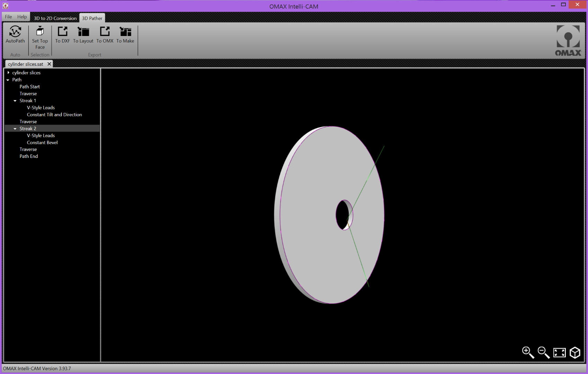Click the Intelli-CAM app icon in title bar
Viewport: 588px width, 374px height.
click(6, 6)
